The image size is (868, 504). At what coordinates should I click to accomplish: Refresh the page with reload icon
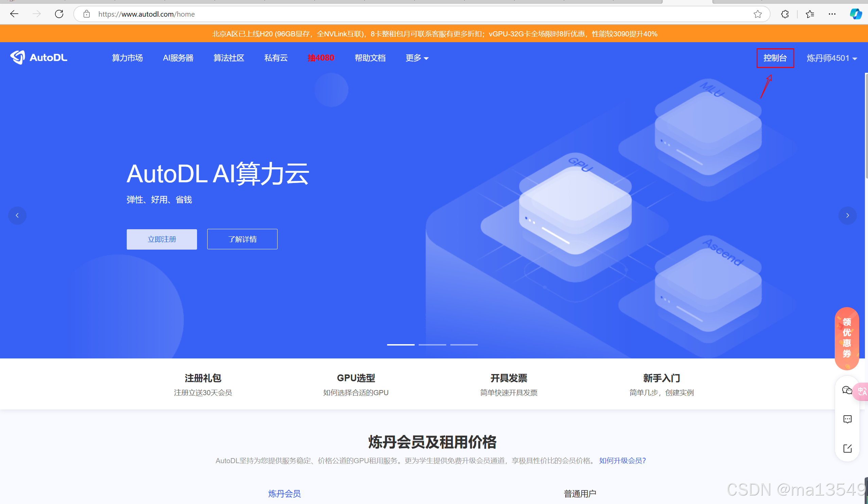[59, 14]
